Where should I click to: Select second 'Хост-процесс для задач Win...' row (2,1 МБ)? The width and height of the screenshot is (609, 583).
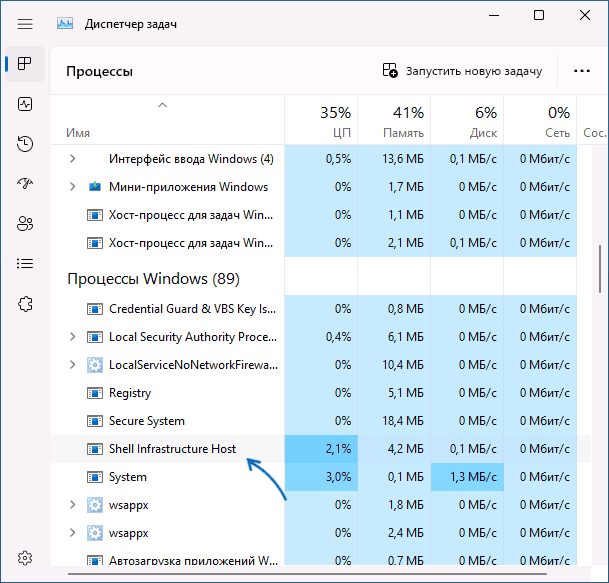tap(321, 243)
